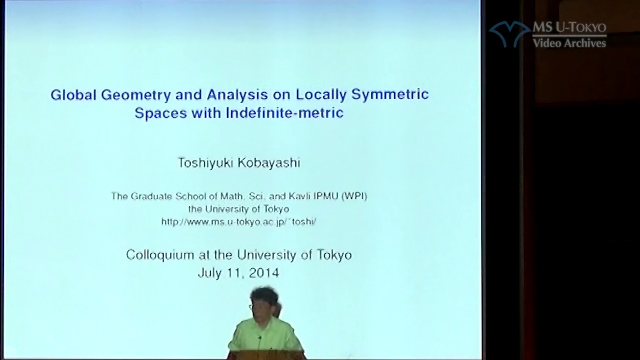Click the title line 'Spaces with Indefinite-metric'
The image size is (640, 360).
[239, 113]
